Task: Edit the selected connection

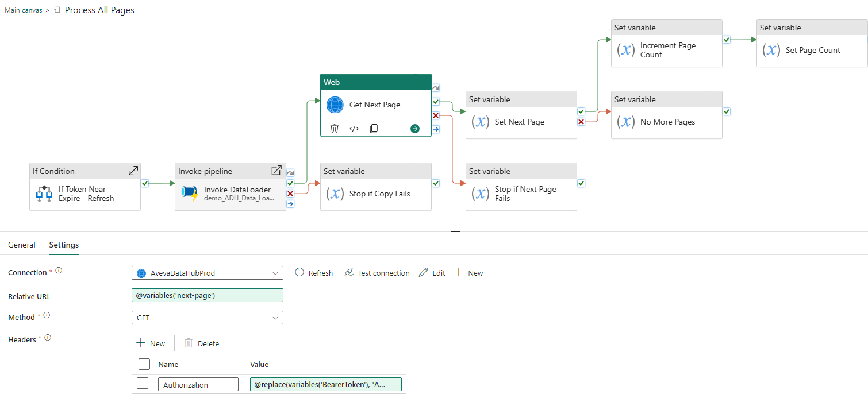Action: (x=432, y=273)
